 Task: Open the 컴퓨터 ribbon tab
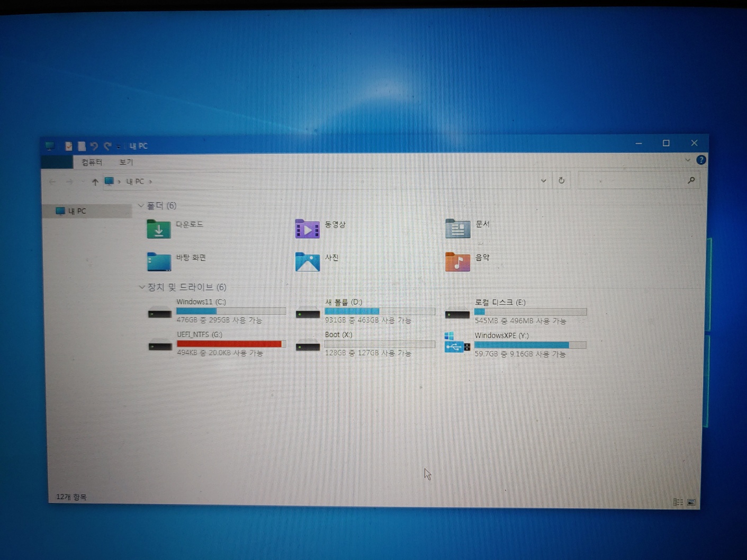tap(92, 162)
